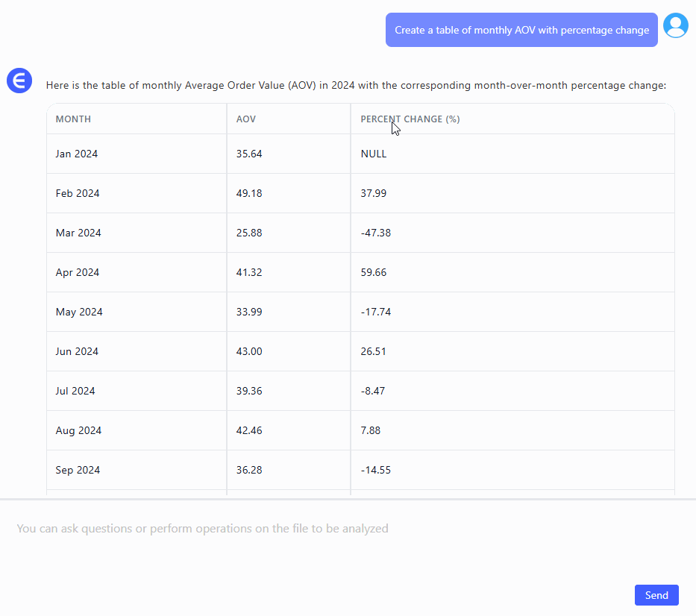696x616 pixels.
Task: Select the PERCENT CHANGE (%) column header
Action: pos(410,119)
